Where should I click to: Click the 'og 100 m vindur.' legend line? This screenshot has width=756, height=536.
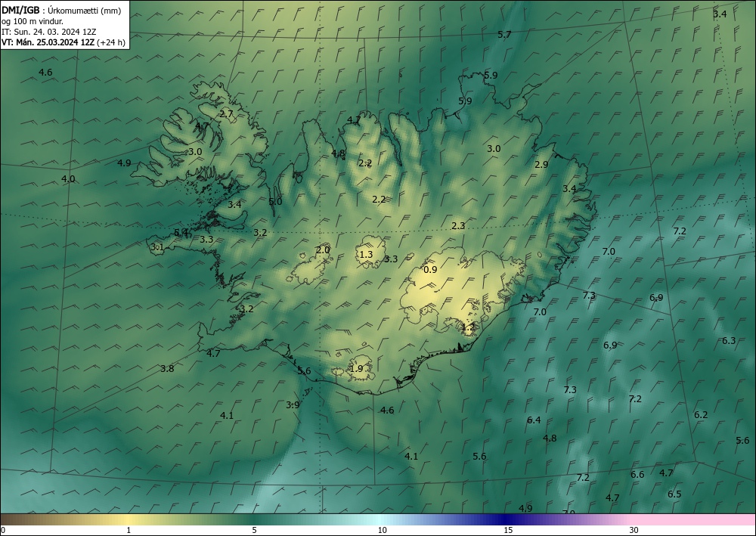tap(33, 21)
